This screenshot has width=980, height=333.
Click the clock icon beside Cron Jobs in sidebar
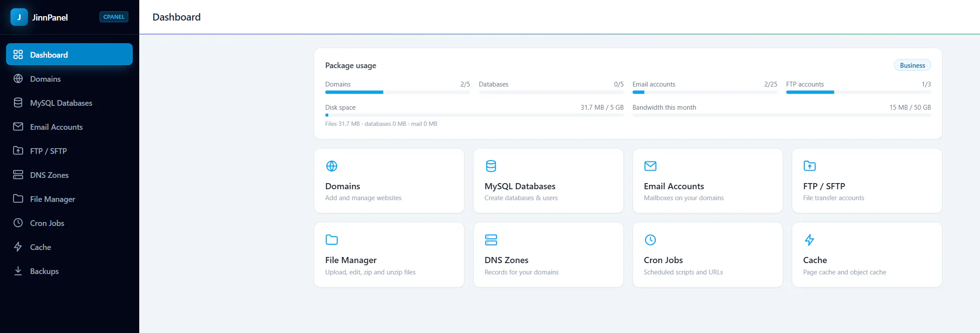18,223
